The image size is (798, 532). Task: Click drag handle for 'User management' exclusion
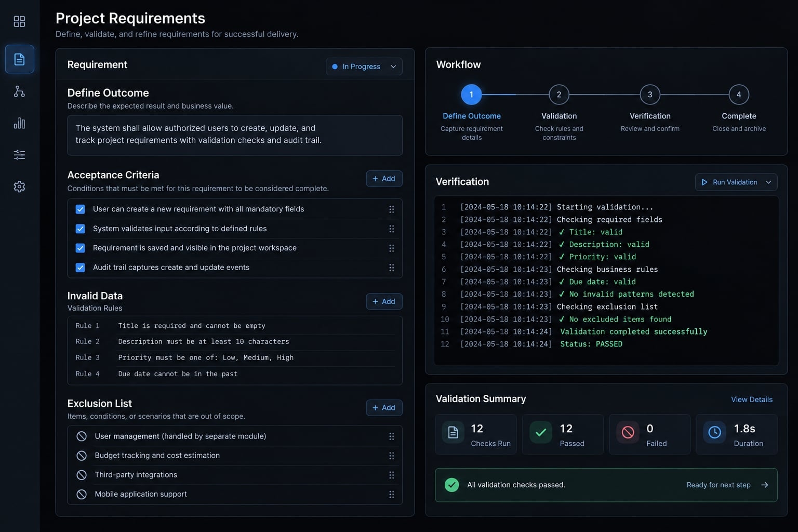[x=391, y=436]
